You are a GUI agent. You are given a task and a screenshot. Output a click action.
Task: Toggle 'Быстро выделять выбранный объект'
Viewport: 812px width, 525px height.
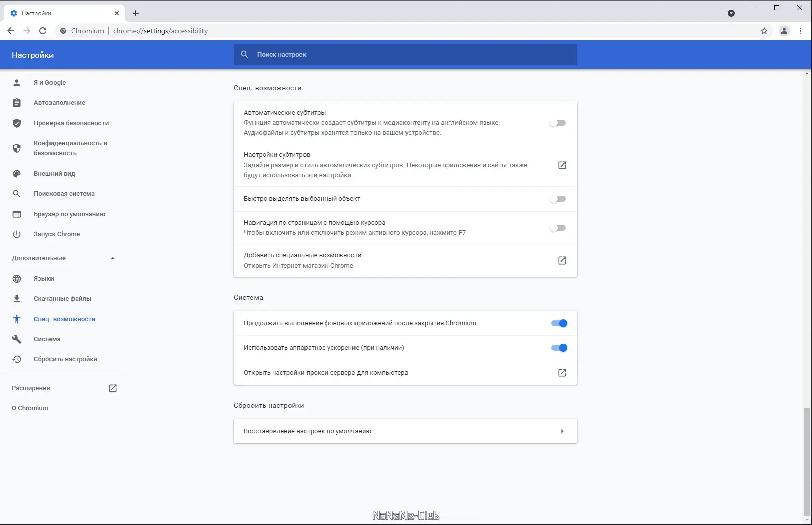click(x=558, y=199)
